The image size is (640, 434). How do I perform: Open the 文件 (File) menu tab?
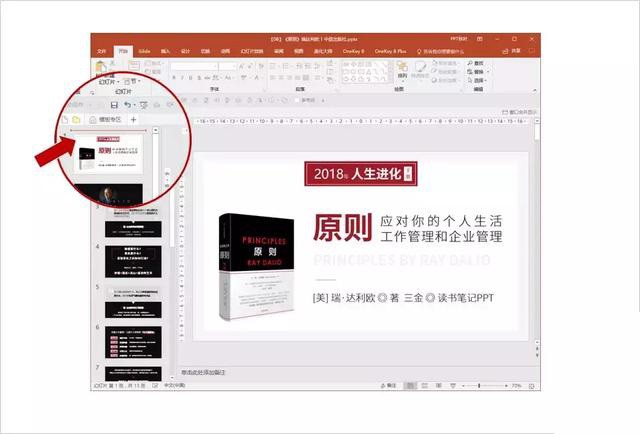click(x=101, y=51)
